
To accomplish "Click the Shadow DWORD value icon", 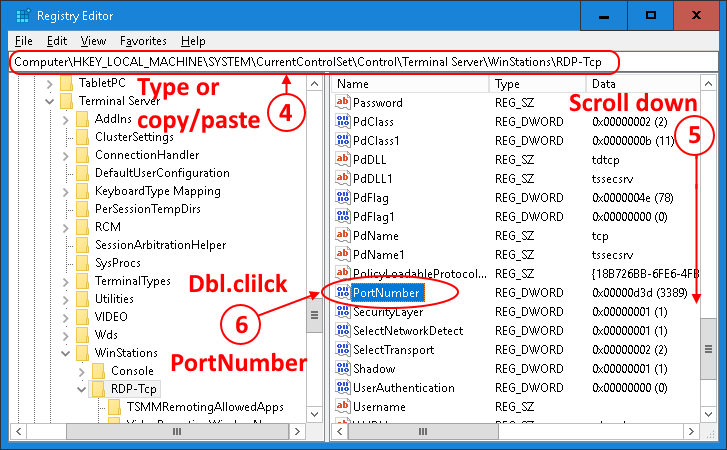I will tap(343, 368).
